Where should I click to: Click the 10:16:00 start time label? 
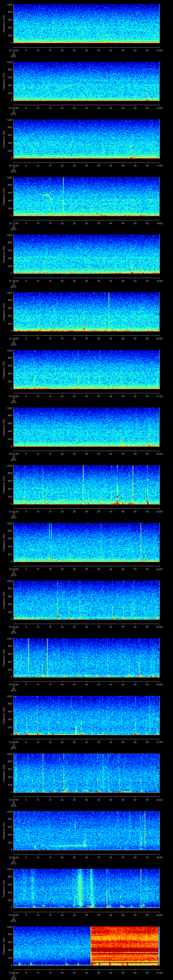point(13,166)
